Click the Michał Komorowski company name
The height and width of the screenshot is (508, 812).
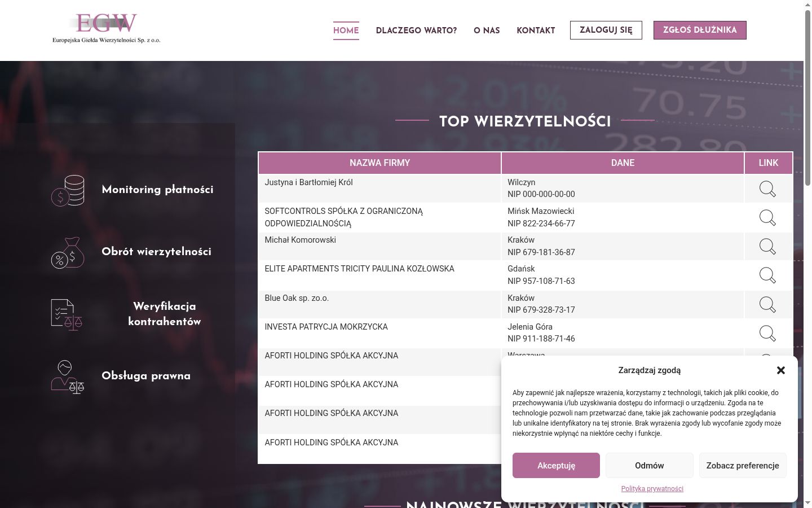300,240
